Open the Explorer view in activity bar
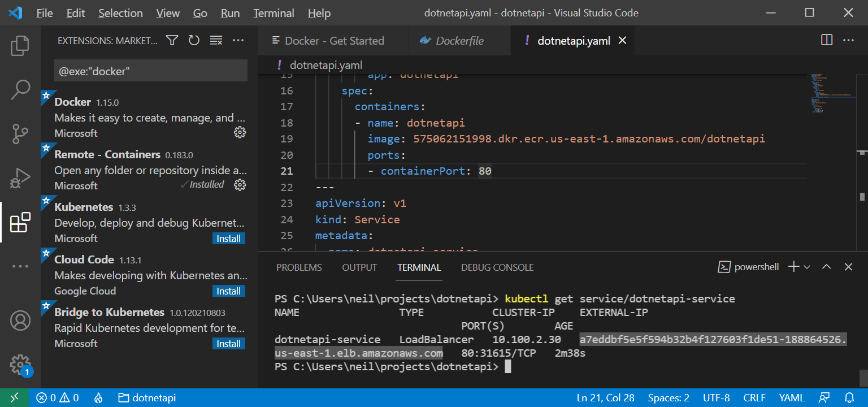Image resolution: width=868 pixels, height=407 pixels. coord(20,46)
